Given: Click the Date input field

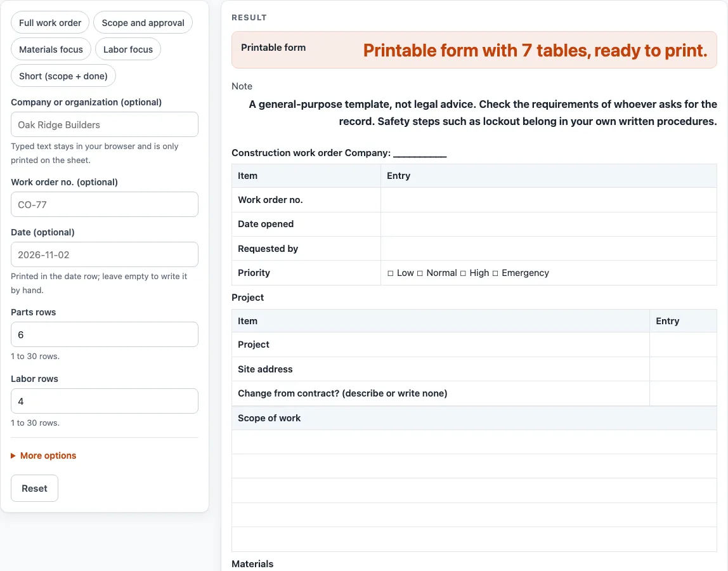Looking at the screenshot, I should 105,254.
